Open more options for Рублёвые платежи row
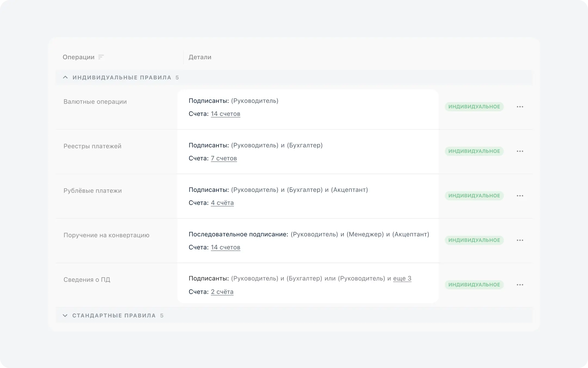The image size is (588, 368). pyautogui.click(x=520, y=196)
